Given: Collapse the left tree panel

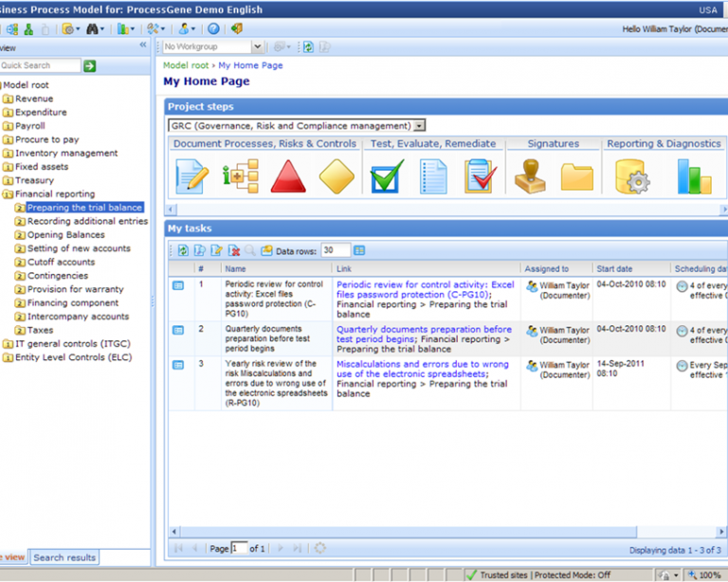Looking at the screenshot, I should 143,45.
